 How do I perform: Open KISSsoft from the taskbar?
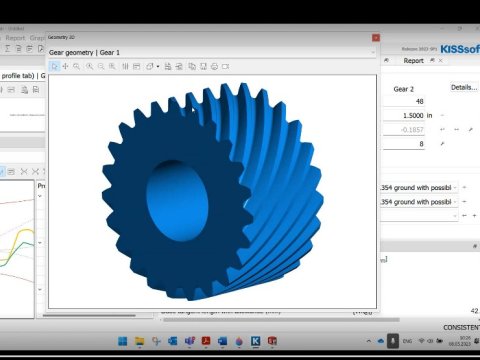click(x=256, y=341)
